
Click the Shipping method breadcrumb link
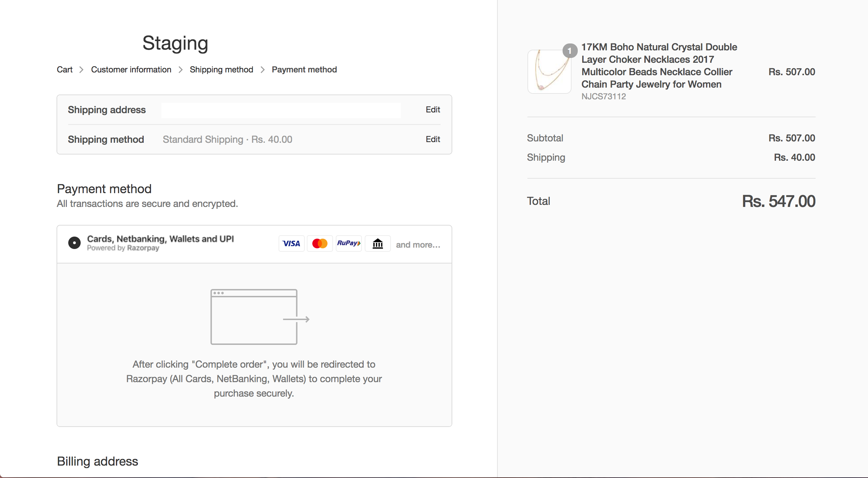(x=222, y=69)
